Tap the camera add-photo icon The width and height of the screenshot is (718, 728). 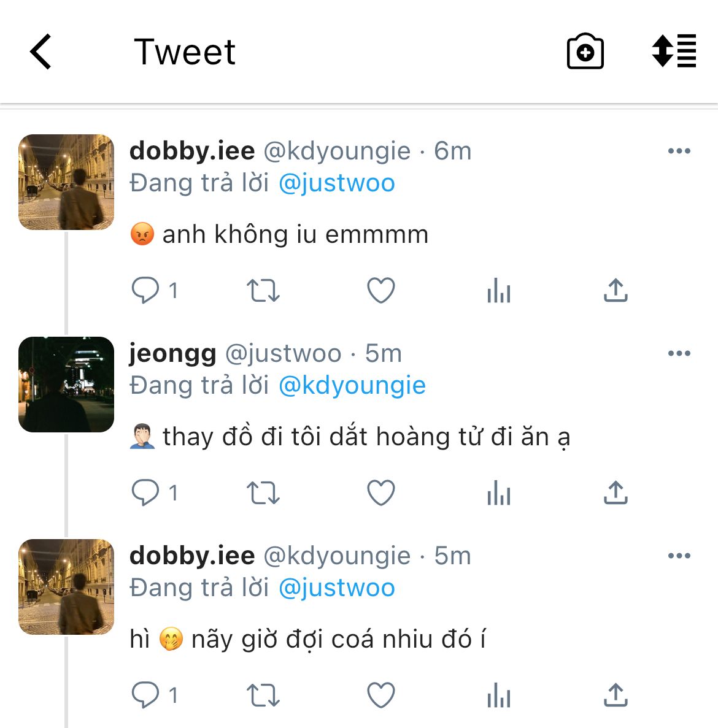tap(585, 52)
